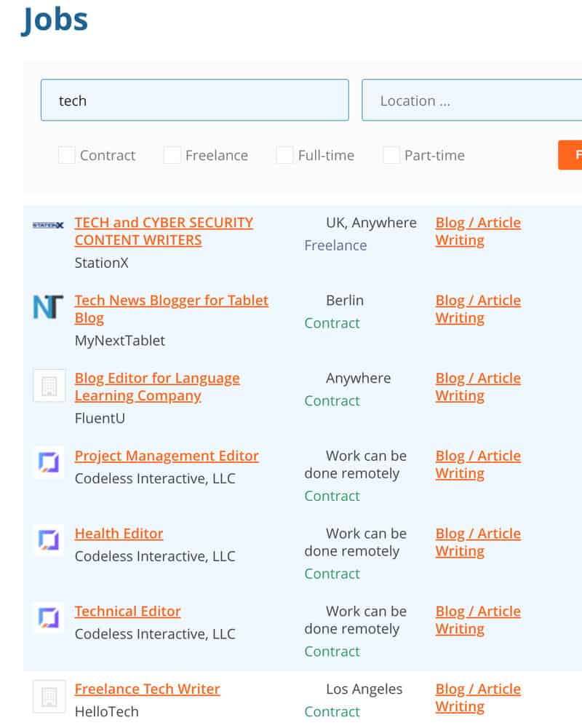Click Codeless logo beside Project Management Editor

[49, 462]
